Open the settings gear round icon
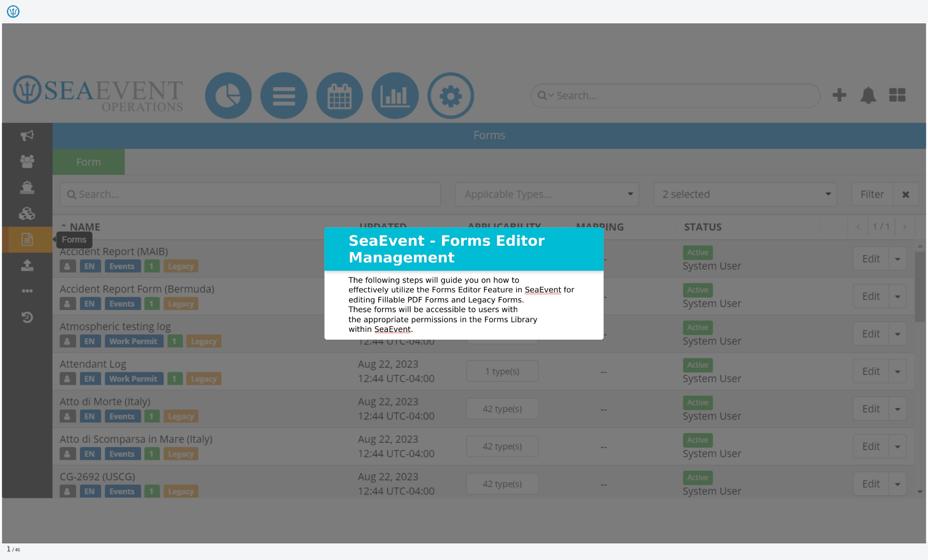928x560 pixels. [450, 95]
